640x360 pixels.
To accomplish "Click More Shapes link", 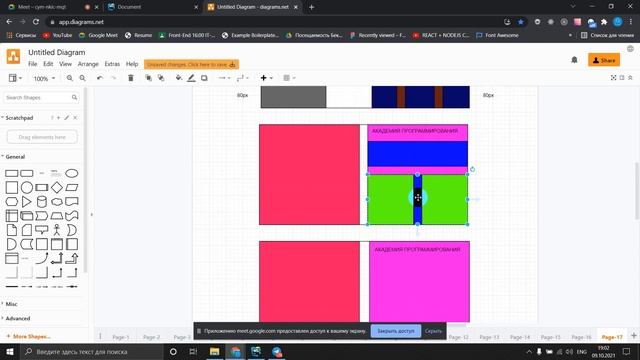I will [x=29, y=336].
